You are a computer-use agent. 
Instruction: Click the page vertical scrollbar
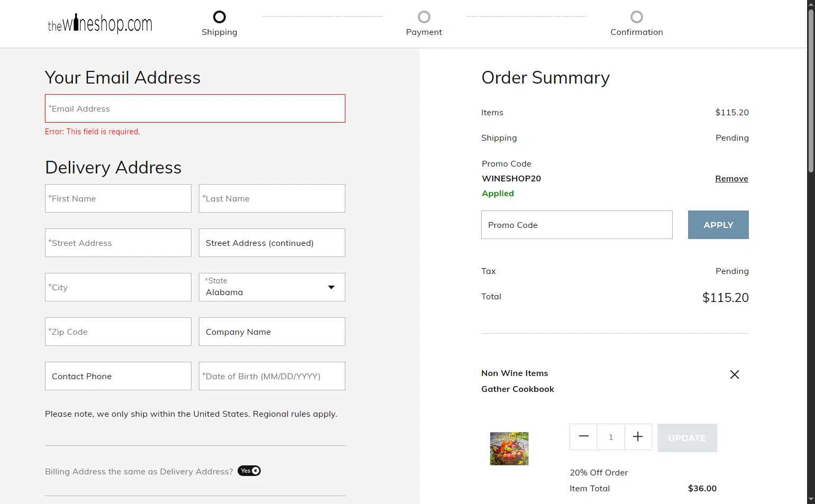tap(811, 90)
